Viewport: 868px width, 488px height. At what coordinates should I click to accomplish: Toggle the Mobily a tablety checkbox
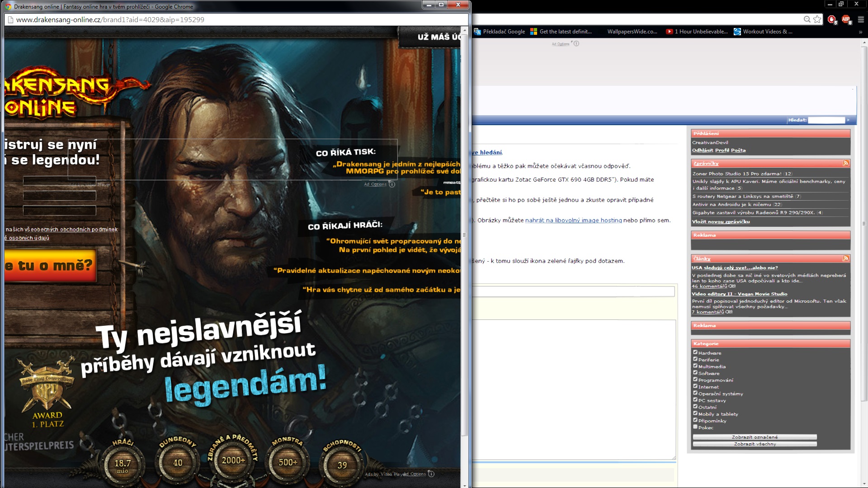(x=695, y=413)
